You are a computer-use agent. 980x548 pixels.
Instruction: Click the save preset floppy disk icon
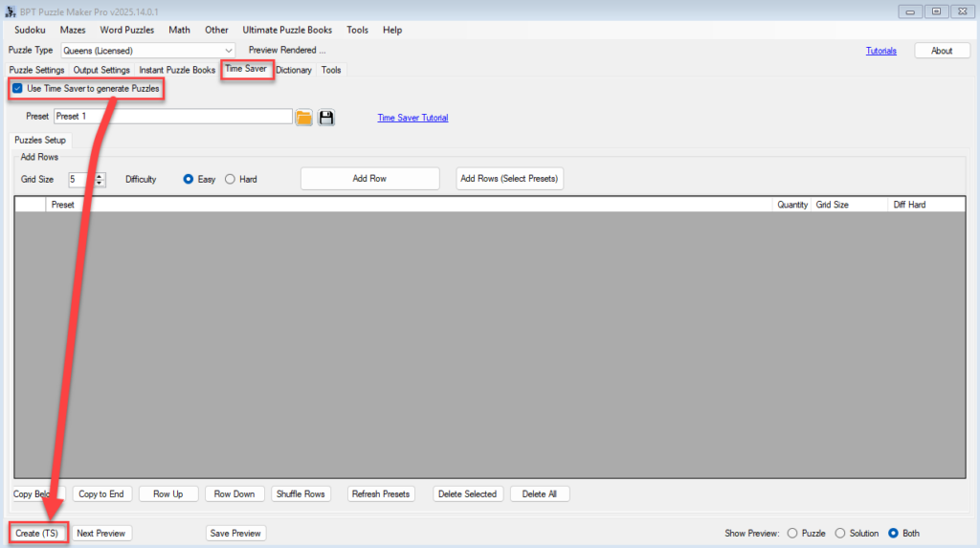(326, 118)
